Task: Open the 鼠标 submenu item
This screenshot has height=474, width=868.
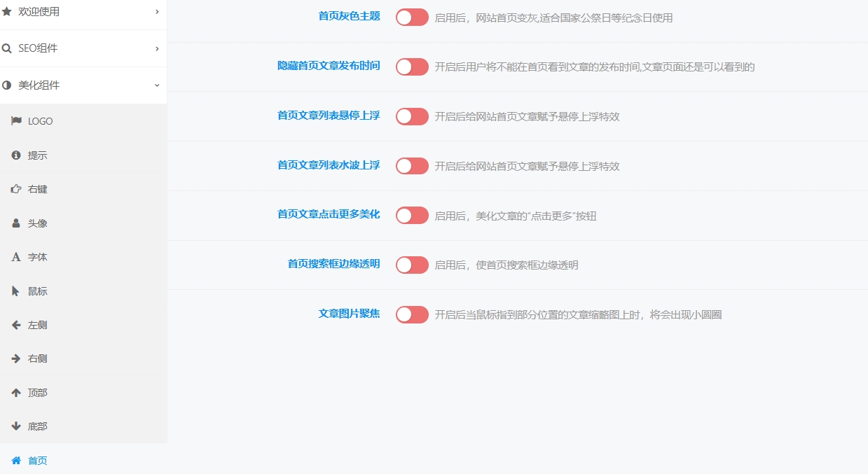Action: click(83, 291)
